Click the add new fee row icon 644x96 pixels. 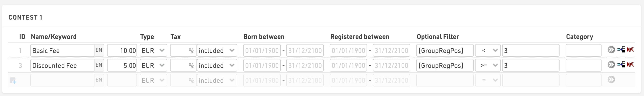coord(13,81)
